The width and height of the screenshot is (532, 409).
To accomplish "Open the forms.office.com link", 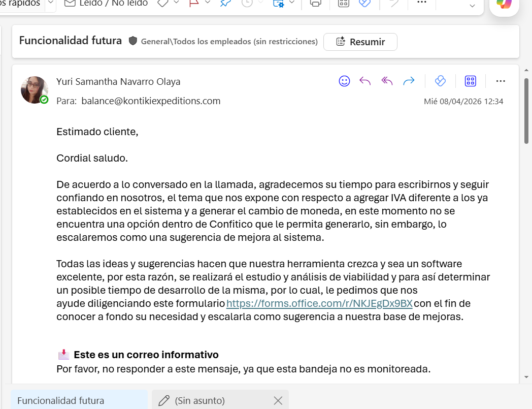I will pos(319,303).
